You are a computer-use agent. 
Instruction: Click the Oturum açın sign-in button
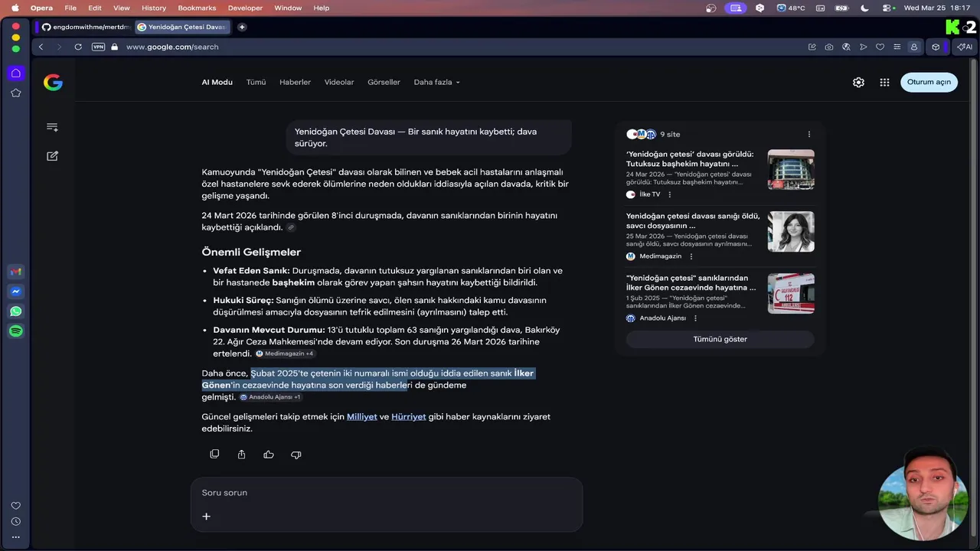pos(929,82)
